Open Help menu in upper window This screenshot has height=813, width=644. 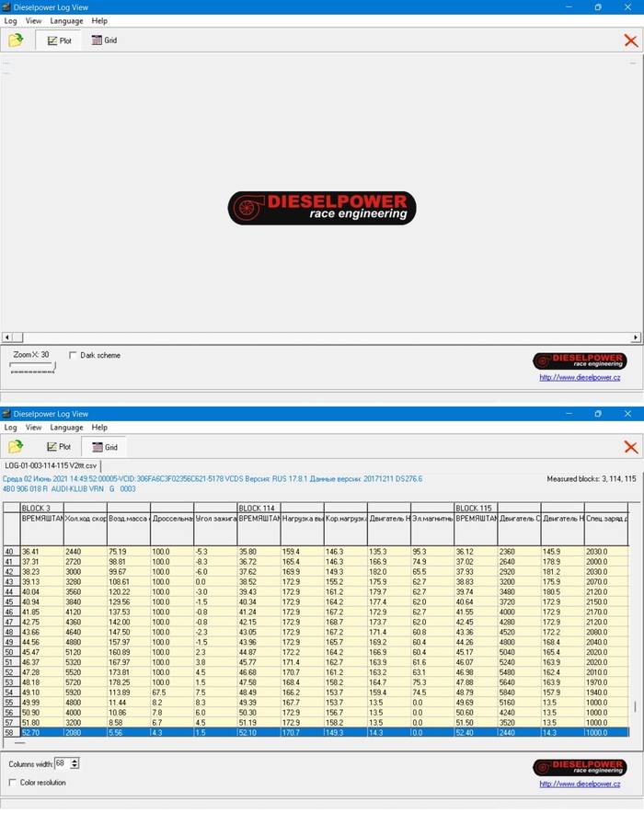pos(99,21)
